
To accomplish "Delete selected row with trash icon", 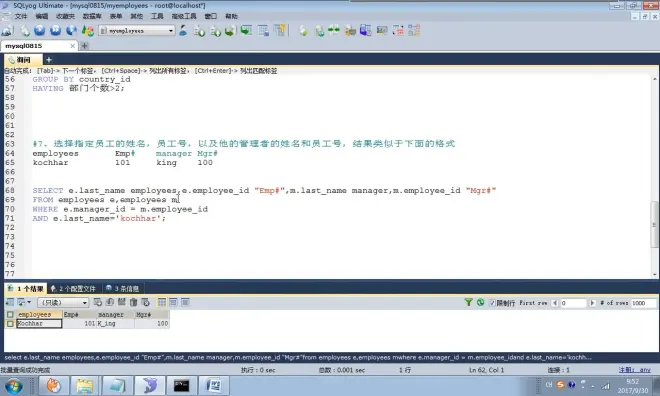I will 133,302.
